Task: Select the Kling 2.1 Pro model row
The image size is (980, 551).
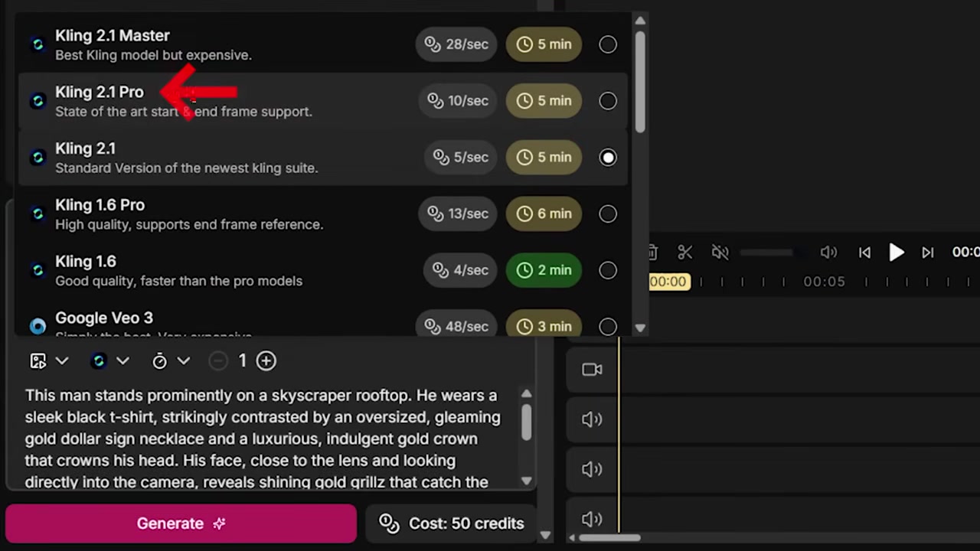Action: pyautogui.click(x=322, y=101)
